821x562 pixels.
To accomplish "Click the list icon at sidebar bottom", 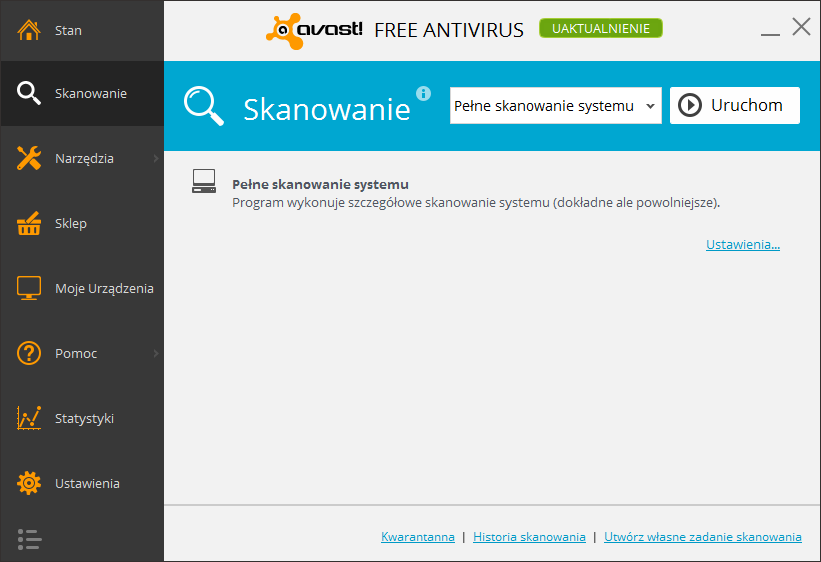I will [x=29, y=539].
